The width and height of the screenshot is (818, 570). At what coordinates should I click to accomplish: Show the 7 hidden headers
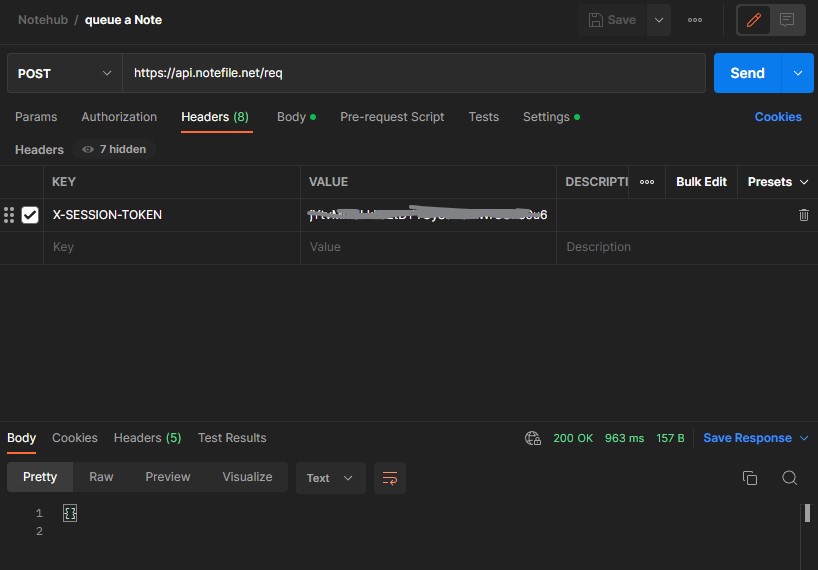pyautogui.click(x=114, y=150)
